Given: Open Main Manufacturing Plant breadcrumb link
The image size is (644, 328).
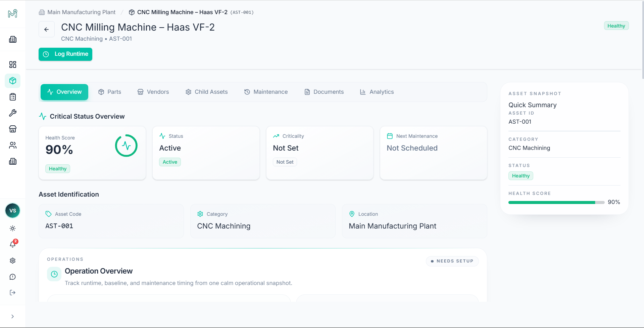Looking at the screenshot, I should pos(77,12).
